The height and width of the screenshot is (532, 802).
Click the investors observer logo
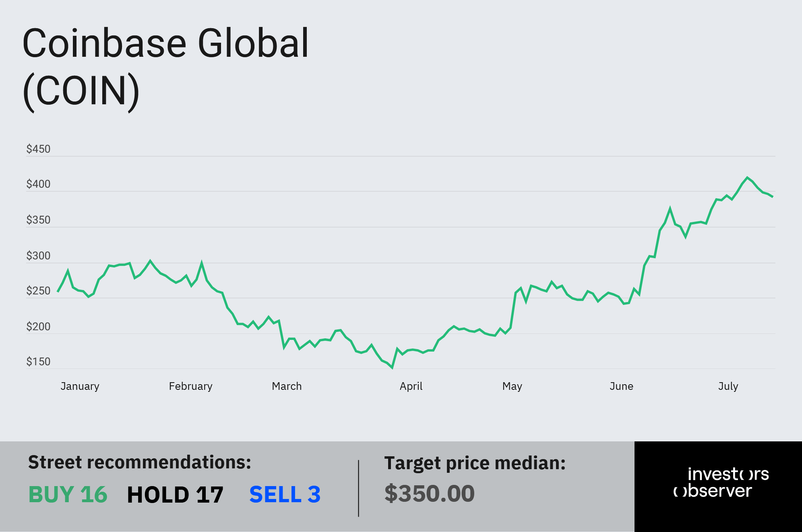tap(721, 482)
